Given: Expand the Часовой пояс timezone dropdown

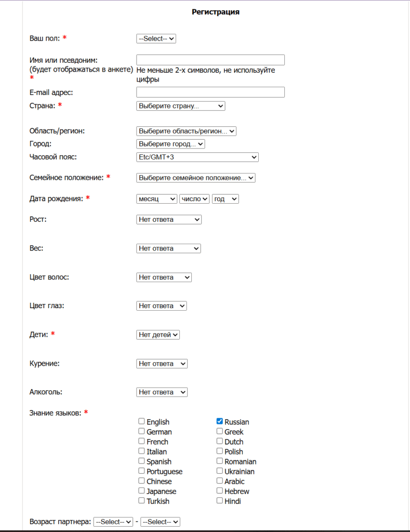Looking at the screenshot, I should coord(197,157).
